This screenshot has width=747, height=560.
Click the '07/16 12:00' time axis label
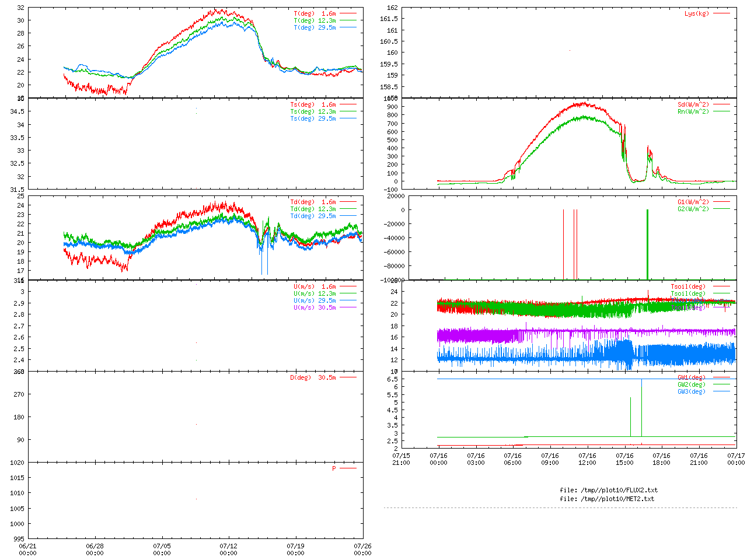click(587, 460)
